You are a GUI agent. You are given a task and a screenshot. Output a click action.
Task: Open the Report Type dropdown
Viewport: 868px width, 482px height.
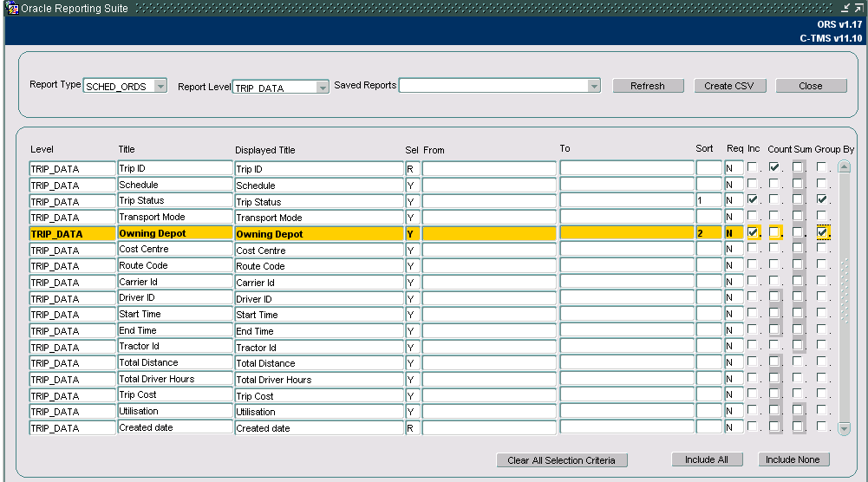(160, 87)
